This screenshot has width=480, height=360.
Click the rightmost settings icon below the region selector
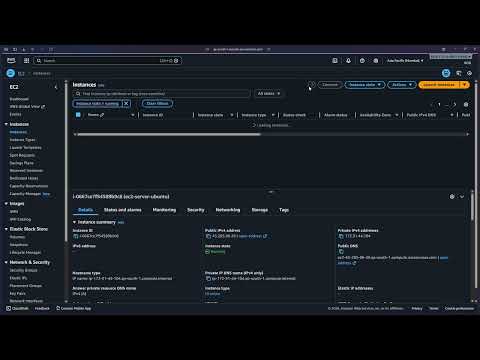(469, 73)
